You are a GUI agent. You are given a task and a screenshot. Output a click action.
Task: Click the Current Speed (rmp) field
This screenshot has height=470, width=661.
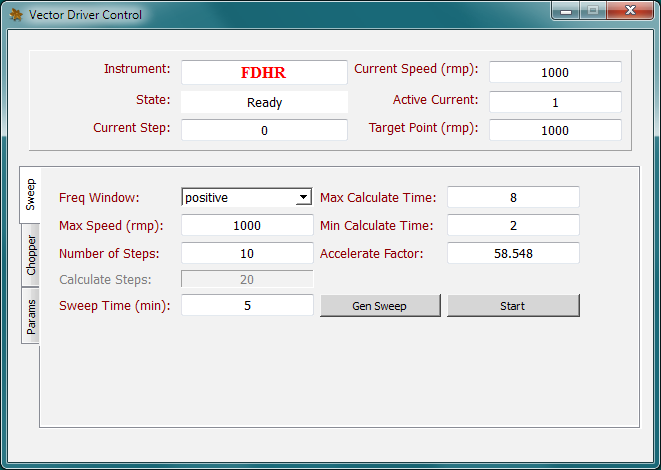tap(555, 73)
